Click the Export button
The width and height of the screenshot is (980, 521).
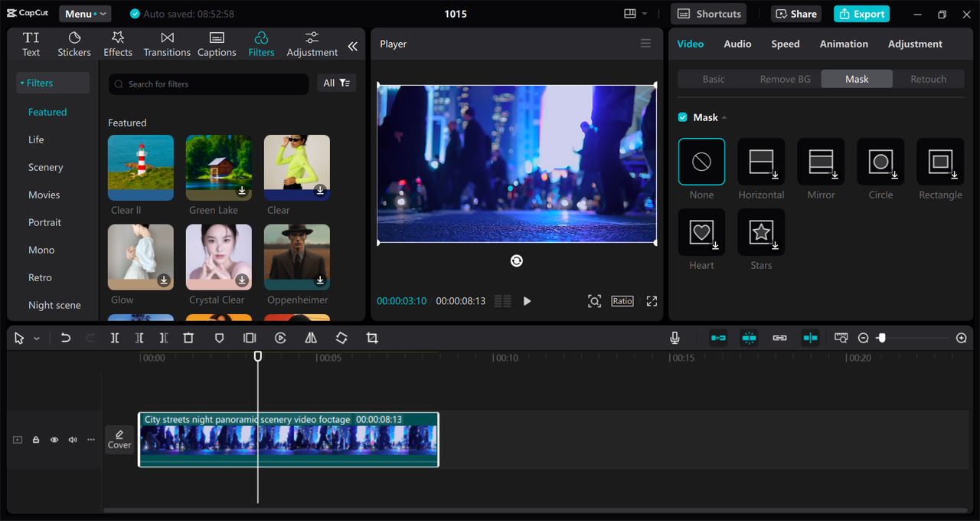861,14
